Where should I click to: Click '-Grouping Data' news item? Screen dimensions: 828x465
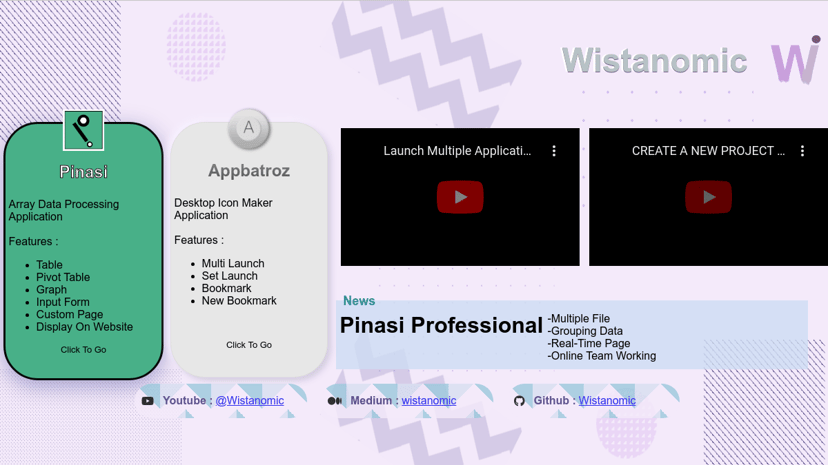[x=585, y=331]
